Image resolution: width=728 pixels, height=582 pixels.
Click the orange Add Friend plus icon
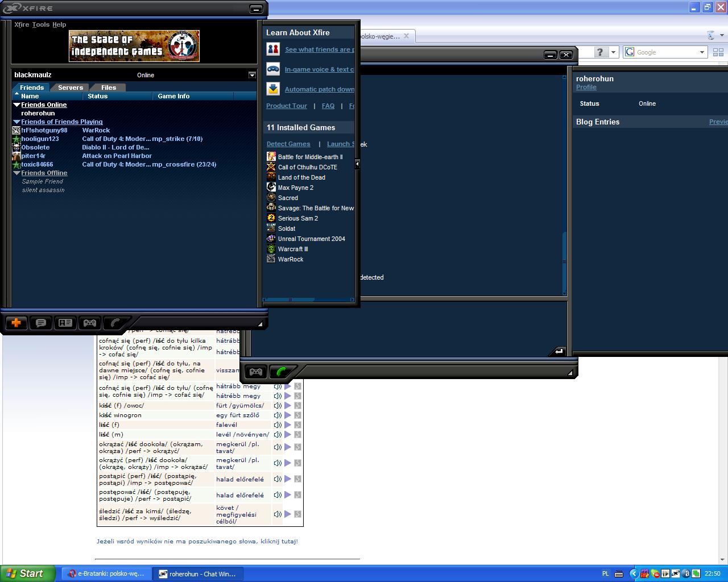point(16,323)
